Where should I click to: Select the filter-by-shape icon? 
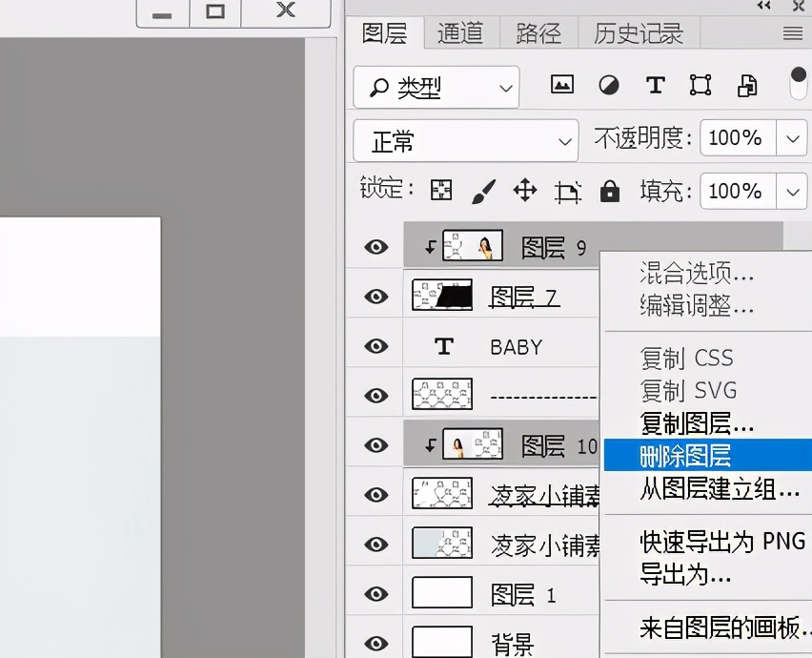pos(700,85)
